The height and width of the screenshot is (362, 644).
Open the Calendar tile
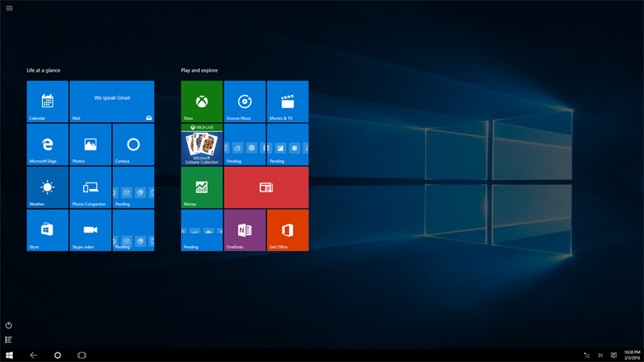pos(47,101)
